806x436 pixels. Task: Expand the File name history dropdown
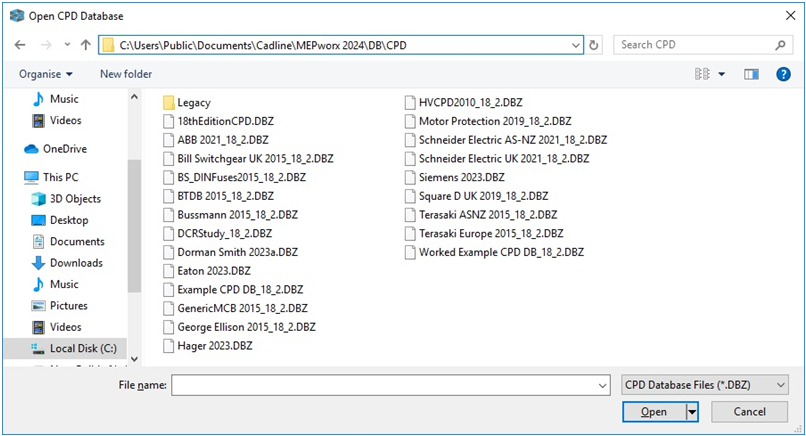(x=603, y=385)
